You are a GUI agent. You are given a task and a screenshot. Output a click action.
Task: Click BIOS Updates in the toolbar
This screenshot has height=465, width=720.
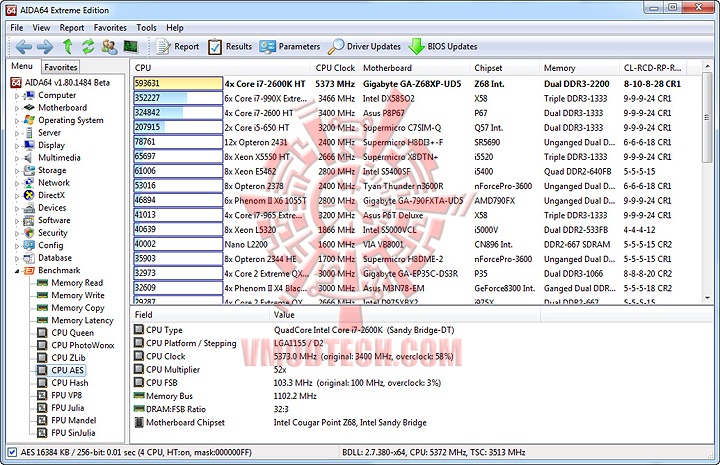tap(443, 46)
